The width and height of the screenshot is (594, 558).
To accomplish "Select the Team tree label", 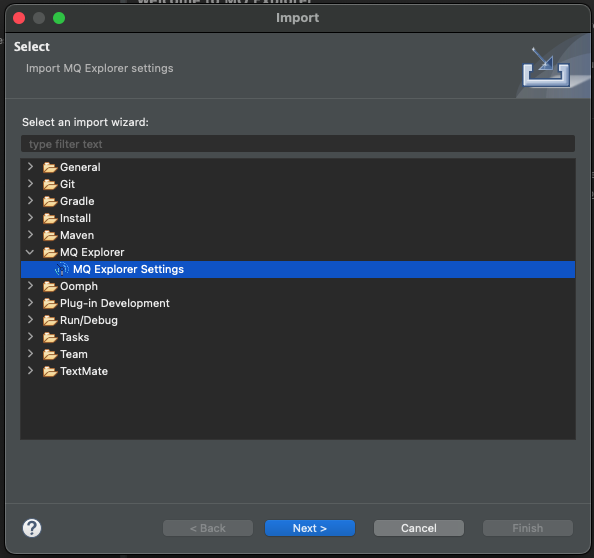I will coord(74,354).
